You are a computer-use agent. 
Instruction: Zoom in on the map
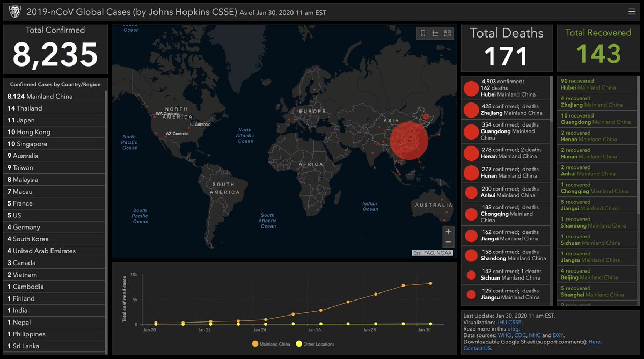(448, 232)
